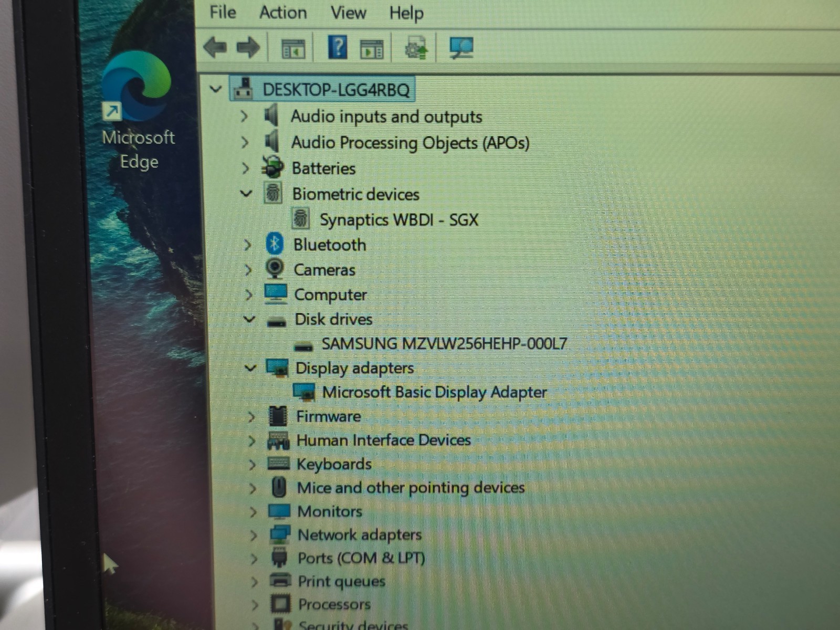Click the SAMSUNG disk drive icon

point(303,346)
